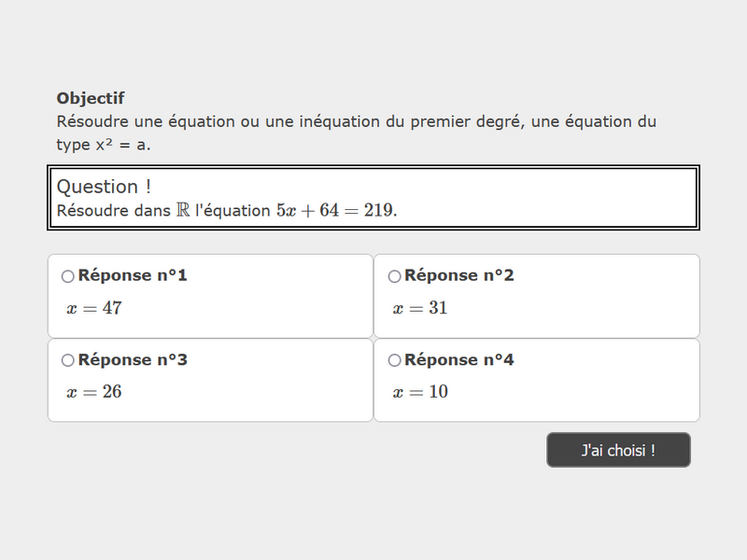The width and height of the screenshot is (747, 560).
Task: Click the "J'ai choisi !" button
Action: (x=618, y=450)
